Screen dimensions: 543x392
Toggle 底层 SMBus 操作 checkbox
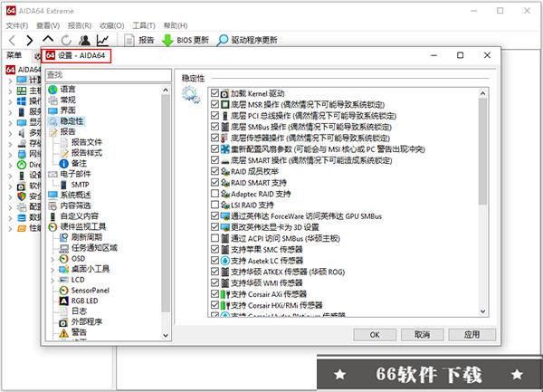coord(214,127)
